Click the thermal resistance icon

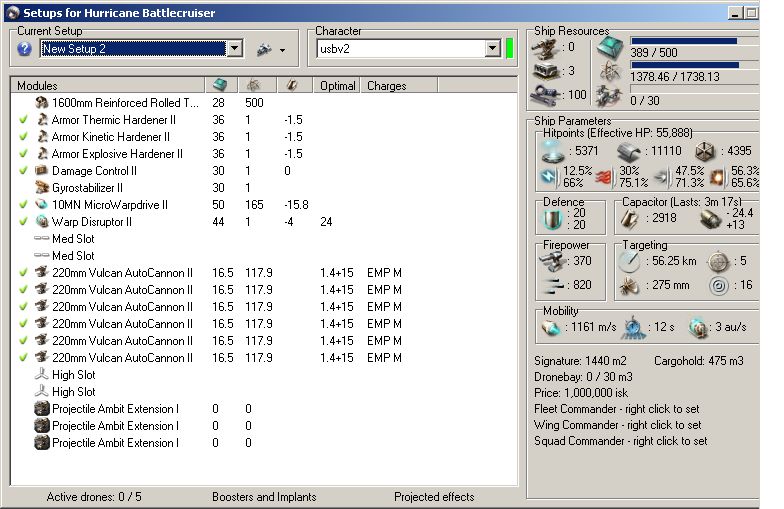(x=604, y=177)
